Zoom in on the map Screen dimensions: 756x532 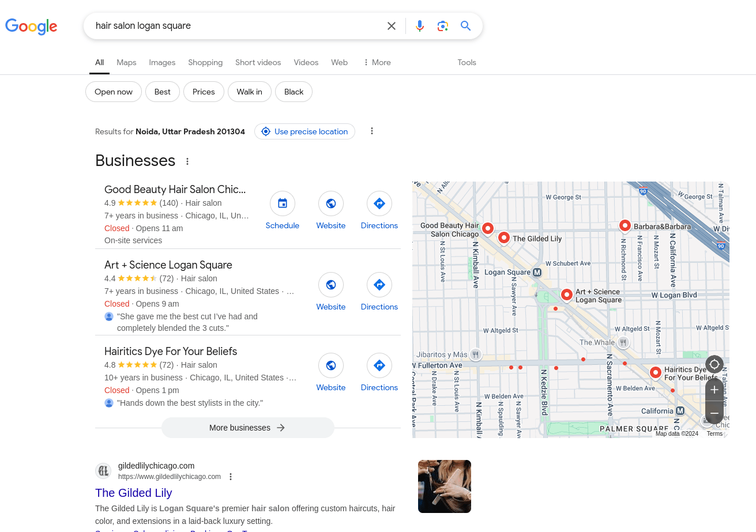click(x=714, y=390)
